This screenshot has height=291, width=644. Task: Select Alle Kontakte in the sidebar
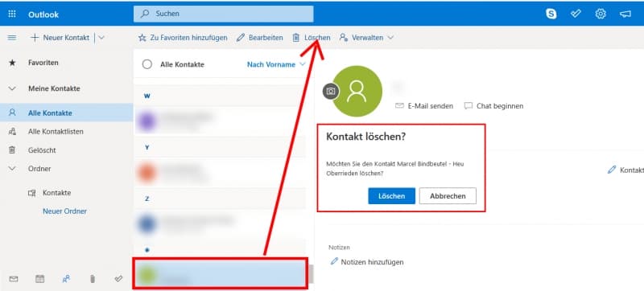pyautogui.click(x=66, y=113)
